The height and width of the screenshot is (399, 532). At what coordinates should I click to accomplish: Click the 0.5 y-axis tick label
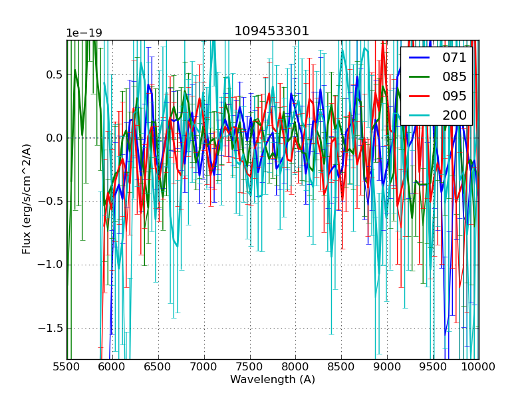pyautogui.click(x=53, y=74)
